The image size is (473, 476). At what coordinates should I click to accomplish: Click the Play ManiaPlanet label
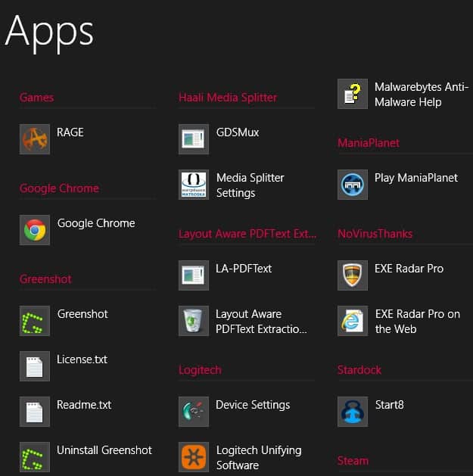click(x=416, y=178)
